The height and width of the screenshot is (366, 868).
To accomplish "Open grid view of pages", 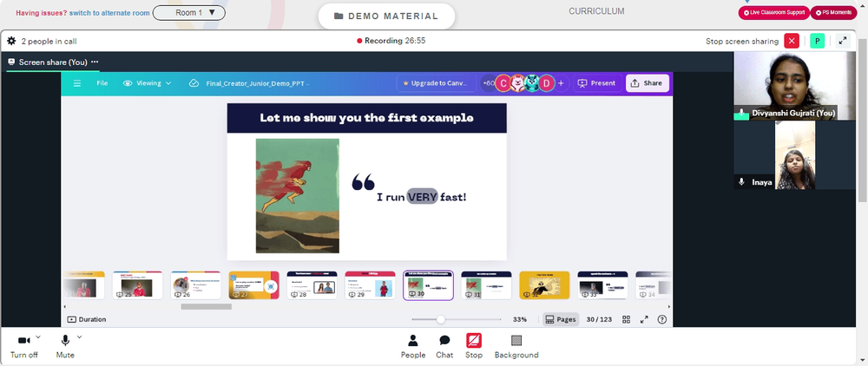I will click(x=626, y=319).
